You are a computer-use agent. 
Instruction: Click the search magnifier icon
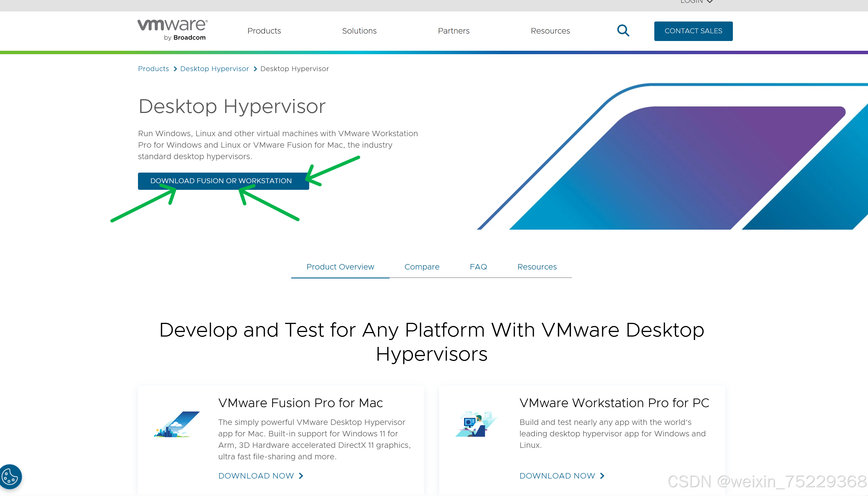point(623,31)
